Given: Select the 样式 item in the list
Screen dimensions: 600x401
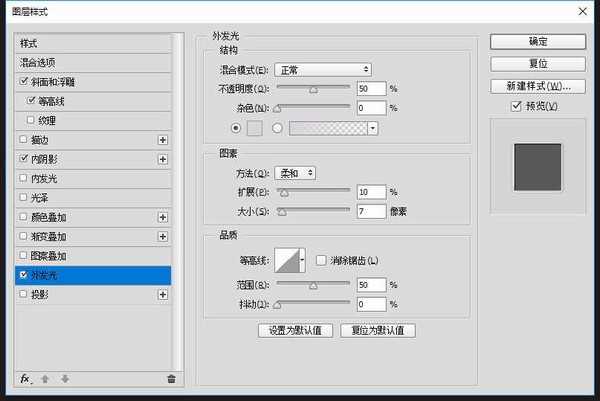Looking at the screenshot, I should click(x=93, y=44).
